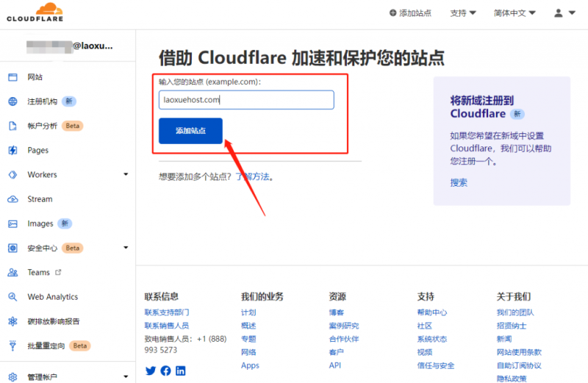Open the 支持 dropdown in header
The width and height of the screenshot is (588, 383).
click(463, 13)
